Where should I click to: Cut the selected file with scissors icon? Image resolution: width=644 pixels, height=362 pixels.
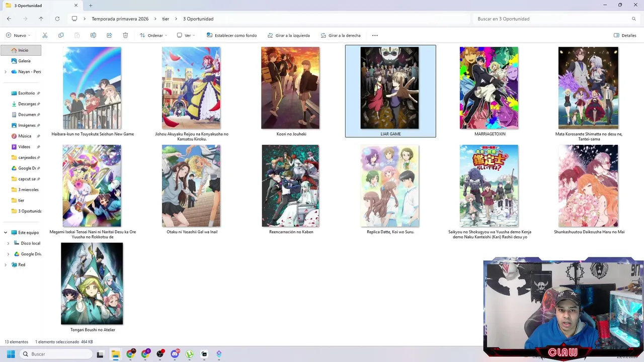point(45,35)
